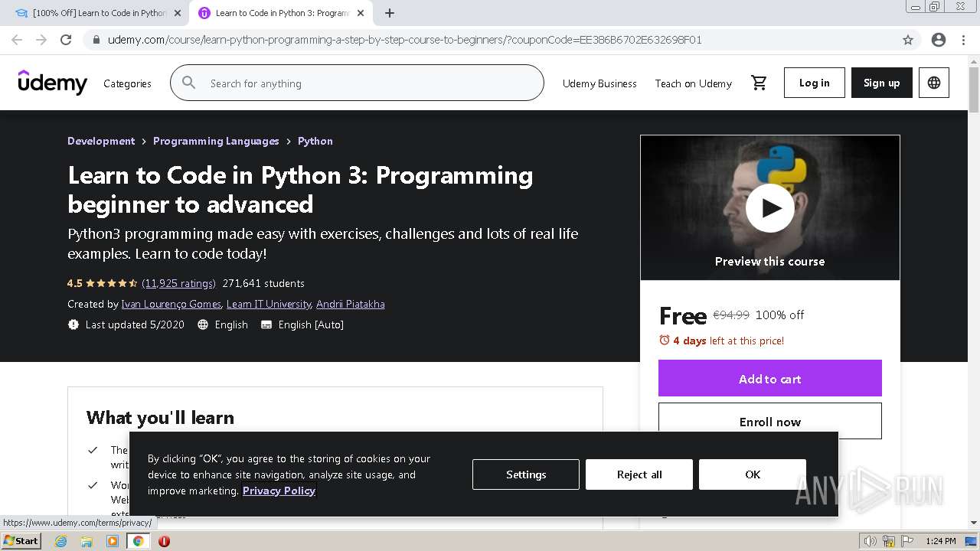Click the address bar URL
Image resolution: width=980 pixels, height=551 pixels.
tap(404, 40)
